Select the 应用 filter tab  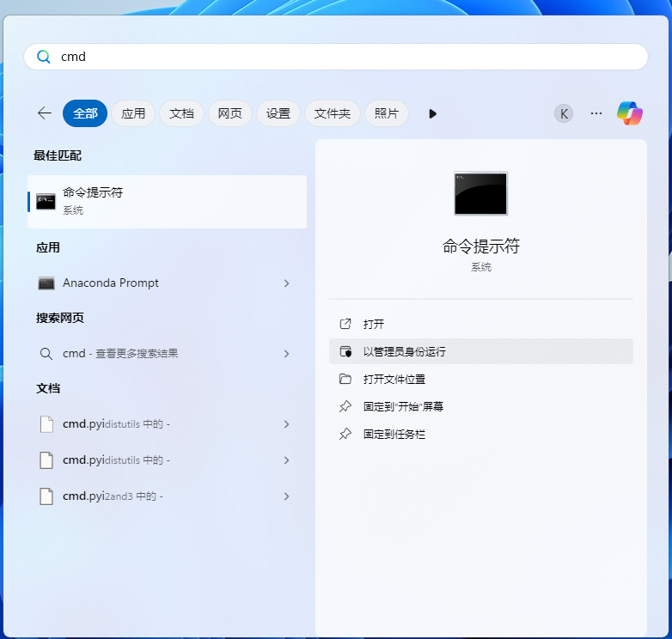click(133, 113)
